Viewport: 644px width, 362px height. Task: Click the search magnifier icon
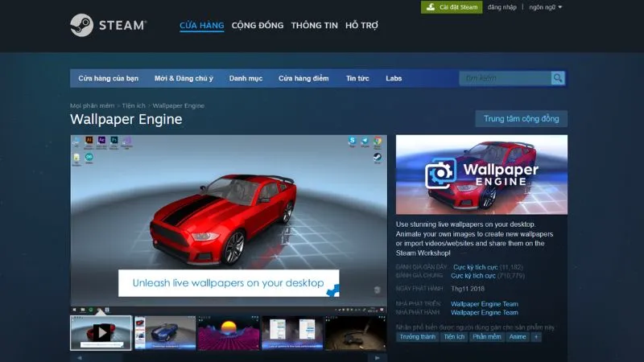558,78
